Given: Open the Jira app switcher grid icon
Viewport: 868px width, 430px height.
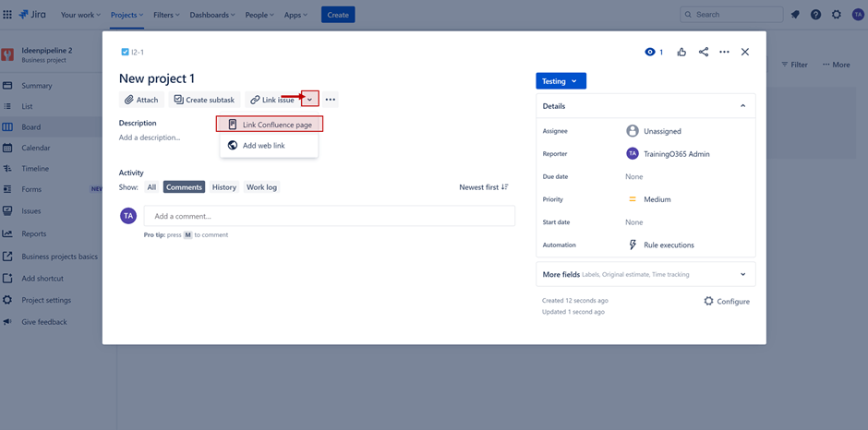Looking at the screenshot, I should pos(7,15).
